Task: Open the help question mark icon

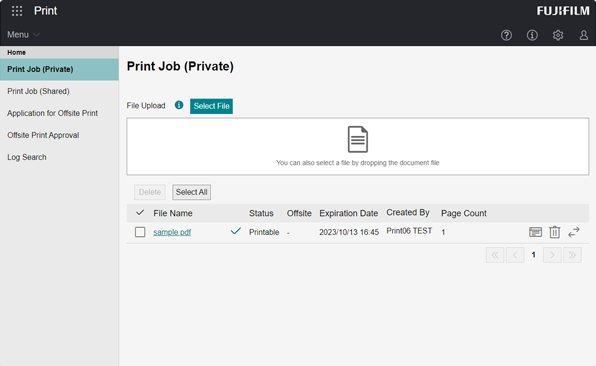Action: (506, 35)
